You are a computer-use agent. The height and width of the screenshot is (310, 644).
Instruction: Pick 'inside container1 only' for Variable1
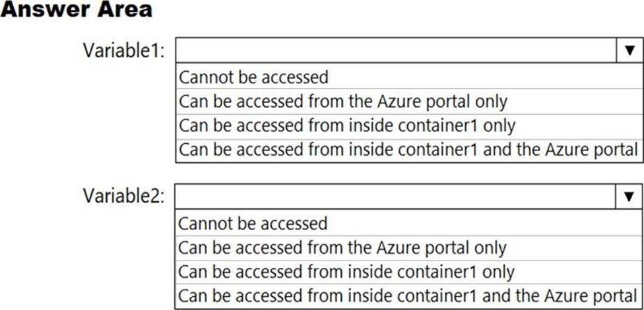pyautogui.click(x=347, y=125)
